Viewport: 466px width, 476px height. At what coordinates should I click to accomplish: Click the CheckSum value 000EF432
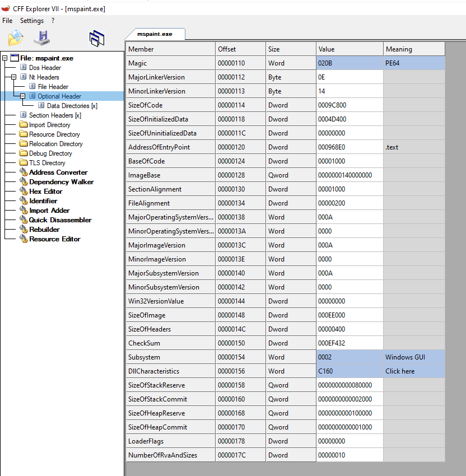click(x=349, y=343)
